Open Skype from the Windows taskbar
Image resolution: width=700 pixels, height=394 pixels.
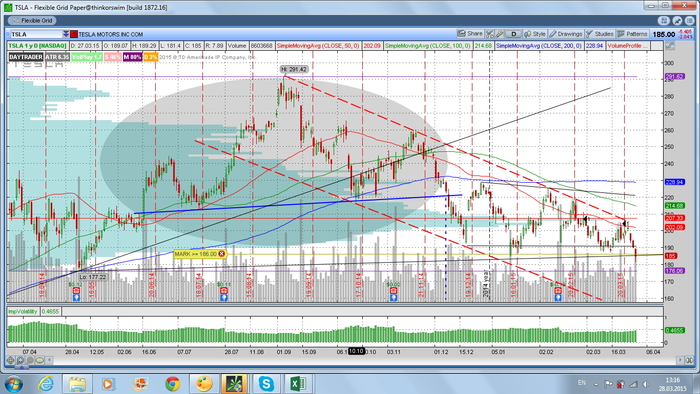coord(267,383)
